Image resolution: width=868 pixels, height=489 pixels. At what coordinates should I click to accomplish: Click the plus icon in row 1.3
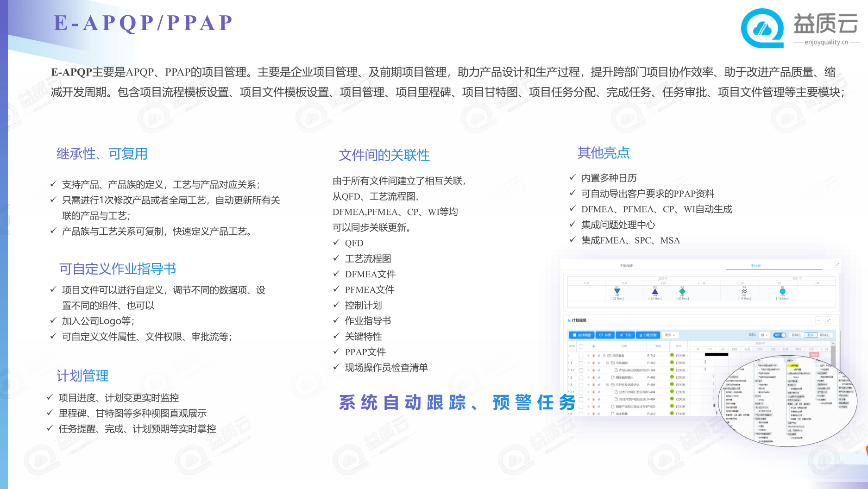pos(588,385)
